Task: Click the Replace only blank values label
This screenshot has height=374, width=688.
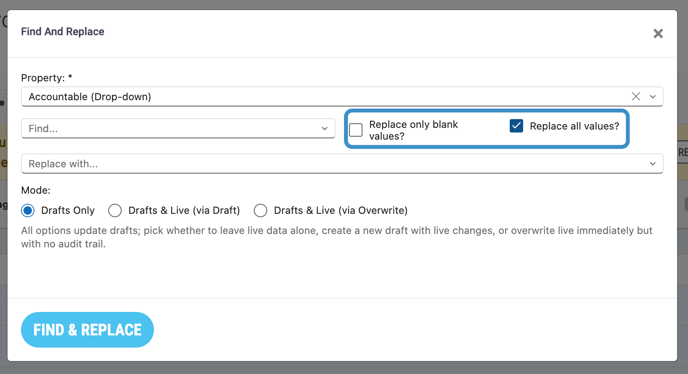Action: click(x=413, y=130)
